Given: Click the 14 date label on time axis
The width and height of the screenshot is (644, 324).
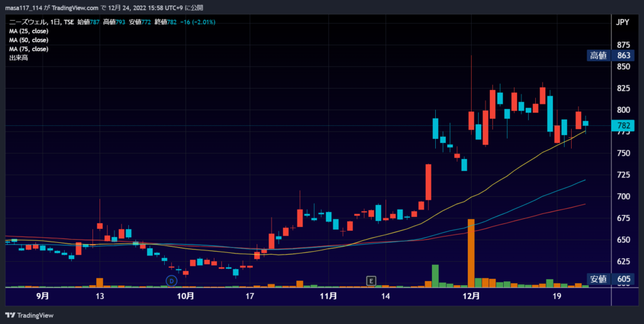Looking at the screenshot, I should (385, 296).
